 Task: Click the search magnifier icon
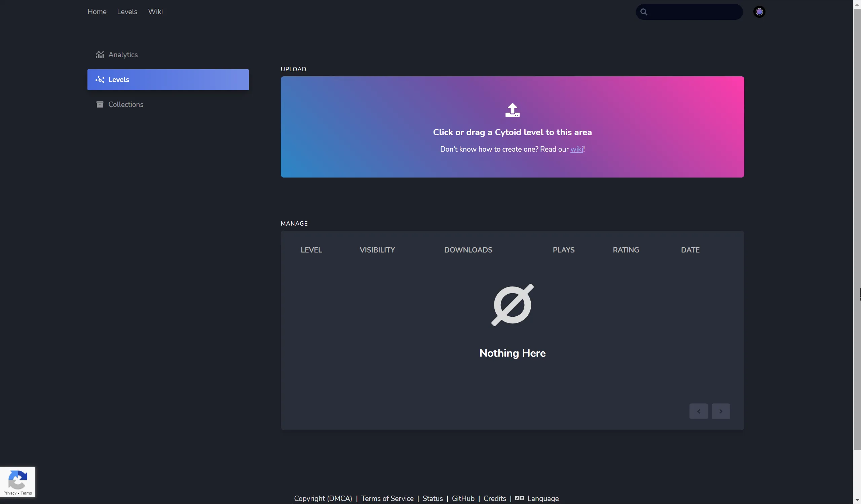644,12
